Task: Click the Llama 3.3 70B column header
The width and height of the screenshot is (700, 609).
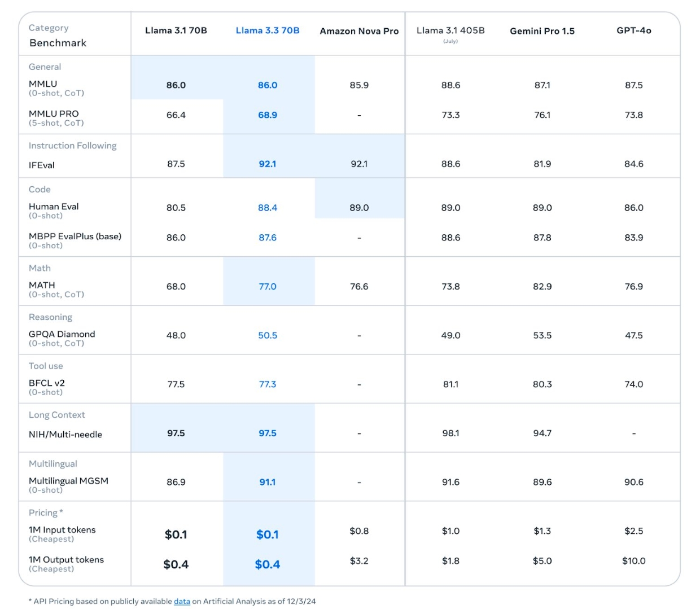Action: tap(268, 30)
